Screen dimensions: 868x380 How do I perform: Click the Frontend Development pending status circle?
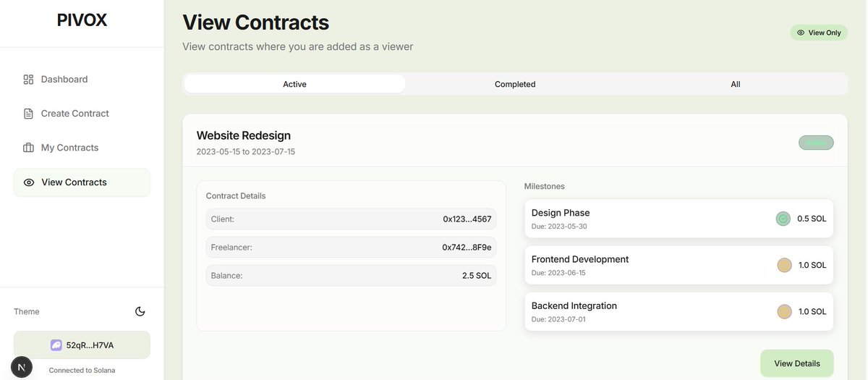point(784,265)
